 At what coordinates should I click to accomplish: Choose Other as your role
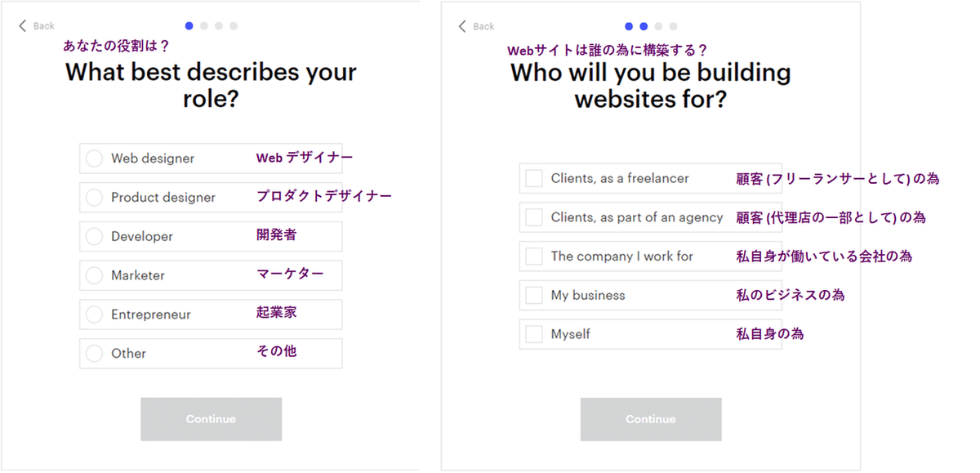[x=95, y=354]
